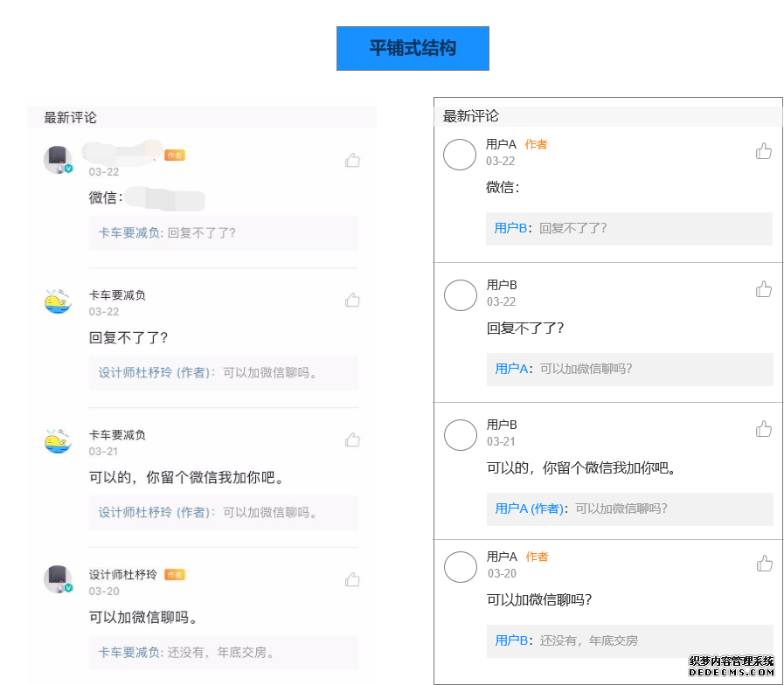Like 卡车要减负's 03-21 comment
The width and height of the screenshot is (784, 685).
click(x=352, y=439)
